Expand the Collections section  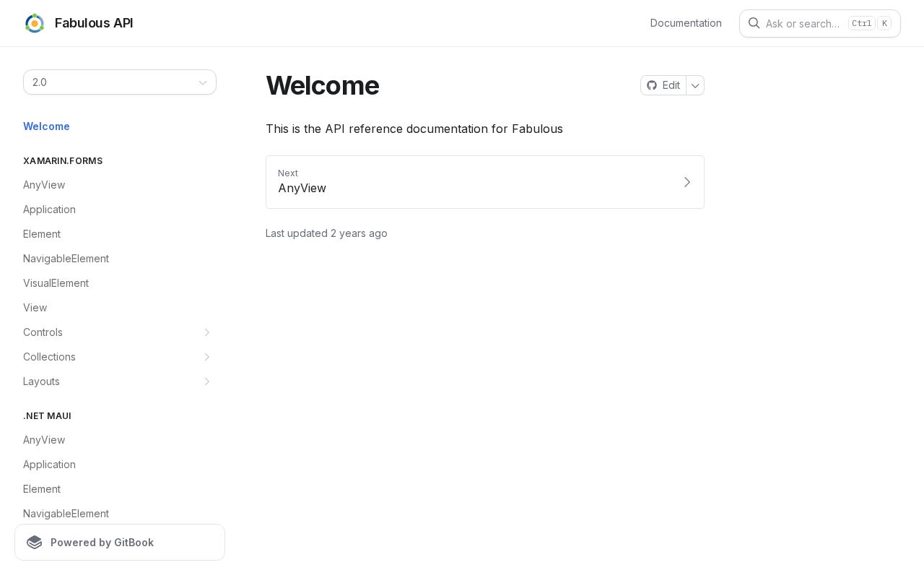pos(206,357)
